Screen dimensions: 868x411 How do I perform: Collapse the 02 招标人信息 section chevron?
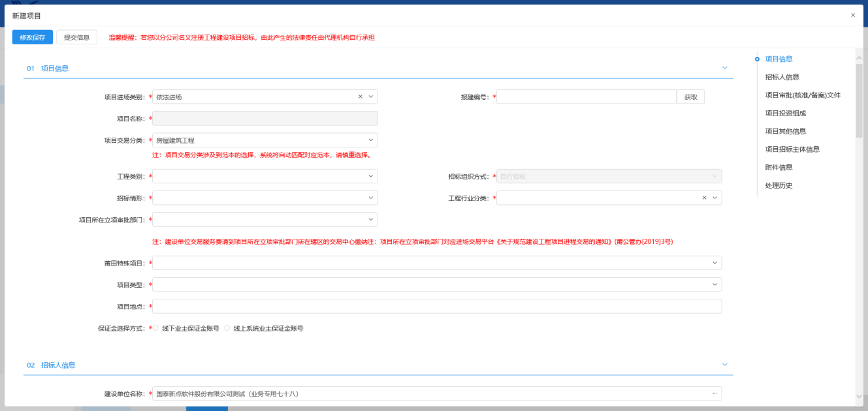(724, 365)
